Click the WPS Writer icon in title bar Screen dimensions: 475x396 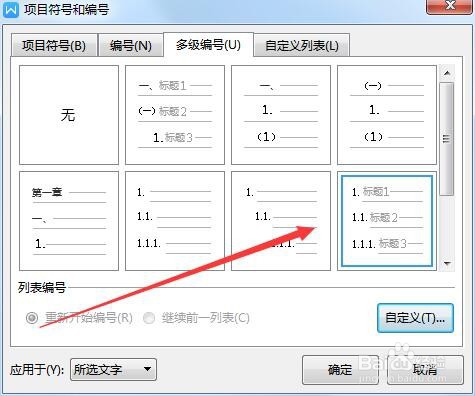point(11,9)
